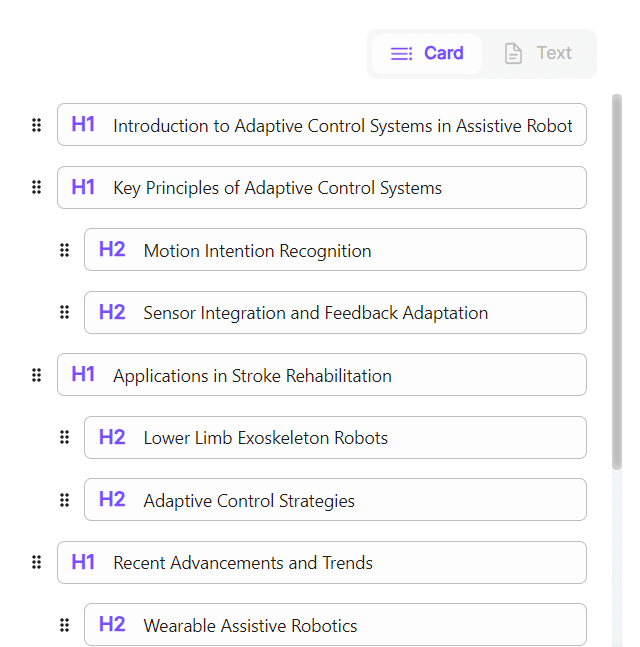The width and height of the screenshot is (640, 647).
Task: Select Sensor Integration and Feedback Adaptation text
Action: (315, 313)
